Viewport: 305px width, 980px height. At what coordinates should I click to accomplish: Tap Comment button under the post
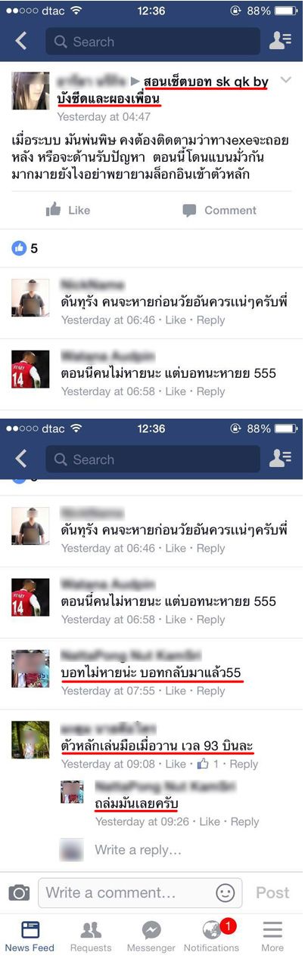tap(219, 210)
